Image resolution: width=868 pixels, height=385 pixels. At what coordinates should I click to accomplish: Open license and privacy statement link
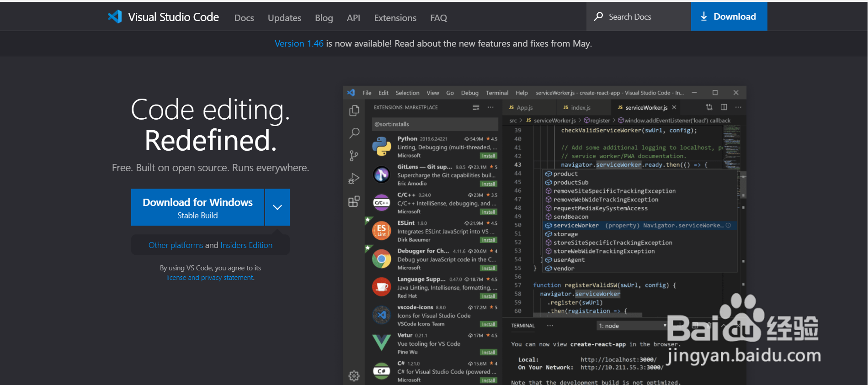point(210,278)
